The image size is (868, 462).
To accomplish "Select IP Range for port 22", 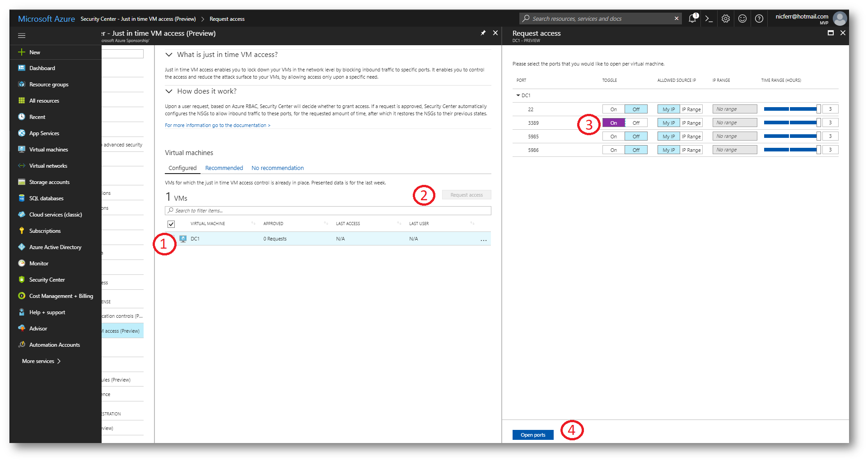I will (691, 109).
